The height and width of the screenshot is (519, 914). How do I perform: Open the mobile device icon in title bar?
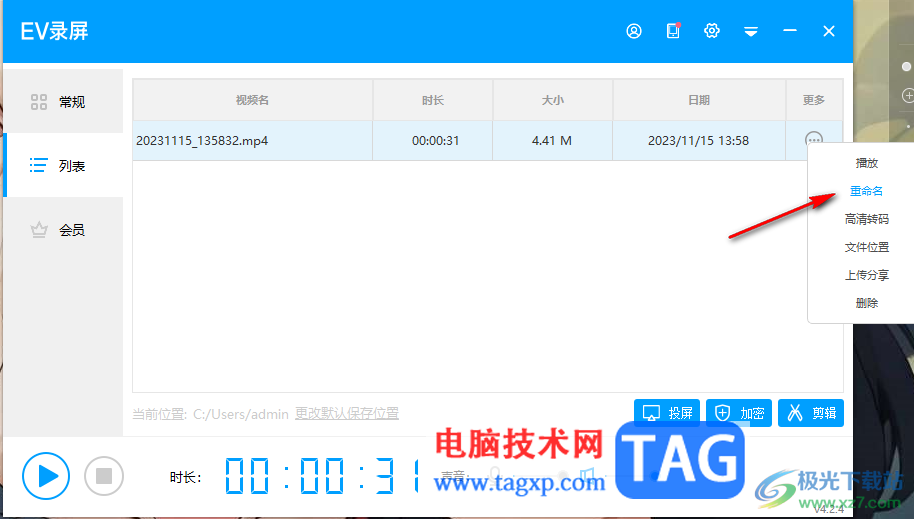click(673, 30)
